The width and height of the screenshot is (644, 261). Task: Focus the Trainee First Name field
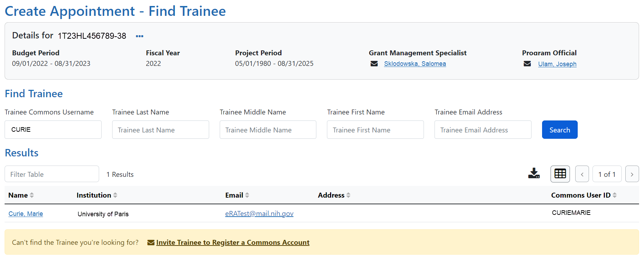pyautogui.click(x=375, y=130)
